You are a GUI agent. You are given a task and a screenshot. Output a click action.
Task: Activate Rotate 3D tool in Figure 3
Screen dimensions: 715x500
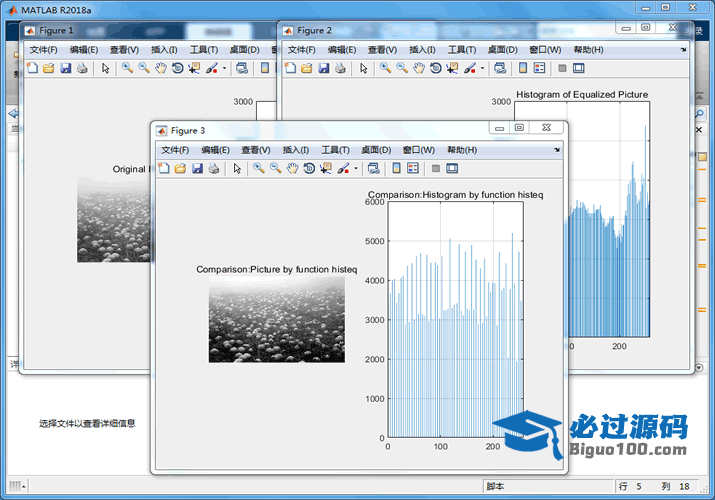(x=309, y=168)
